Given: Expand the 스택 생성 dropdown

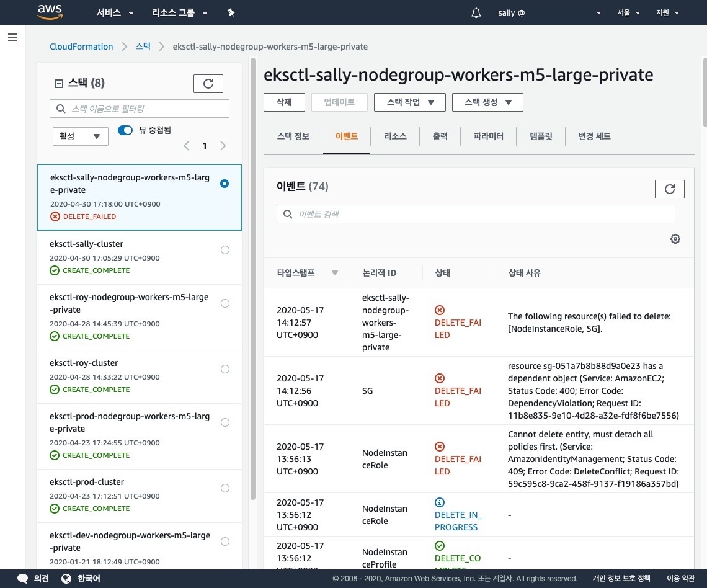Looking at the screenshot, I should (487, 102).
